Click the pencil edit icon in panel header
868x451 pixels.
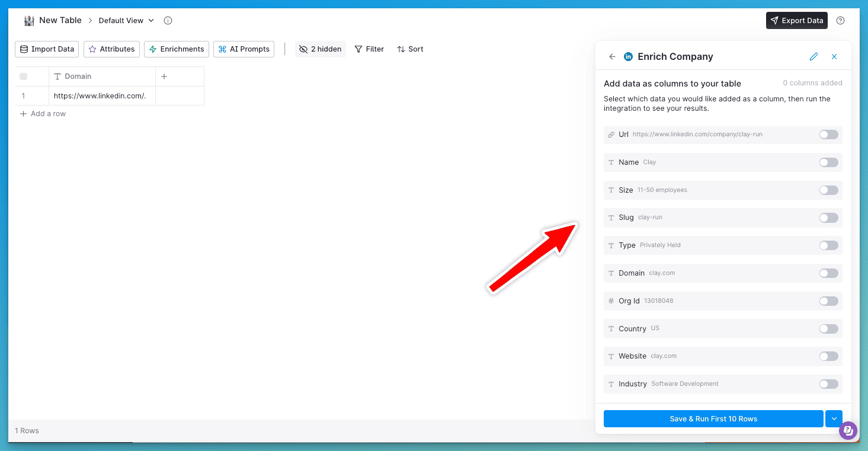pos(813,57)
